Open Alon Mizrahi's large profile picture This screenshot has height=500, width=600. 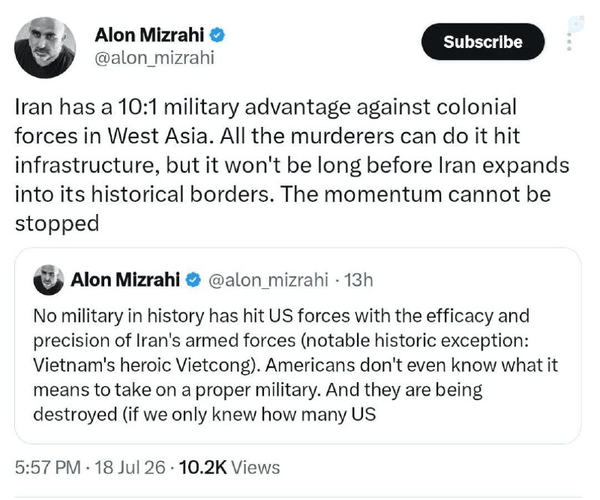[45, 48]
